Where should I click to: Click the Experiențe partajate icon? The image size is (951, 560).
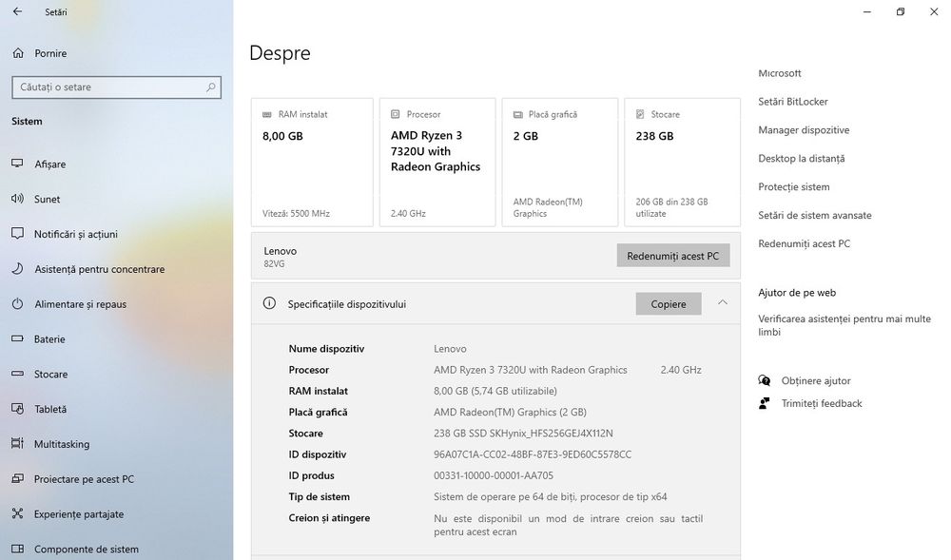17,514
